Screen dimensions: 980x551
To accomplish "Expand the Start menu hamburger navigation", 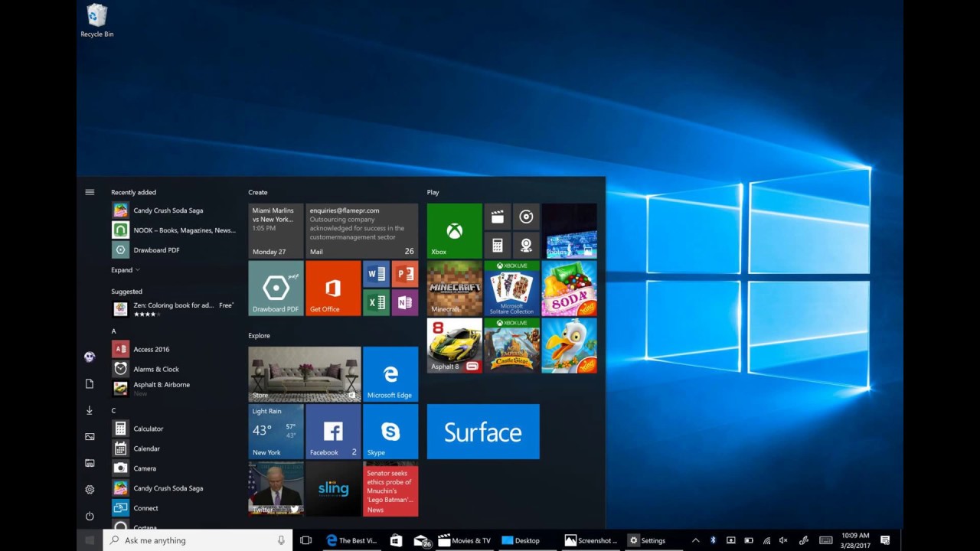I will point(90,192).
